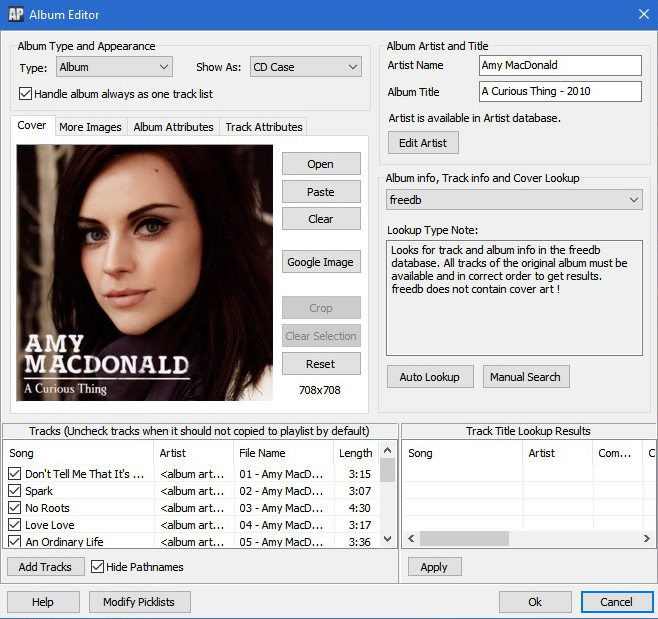Click into the Artist Name field
The image size is (658, 619).
click(560, 65)
